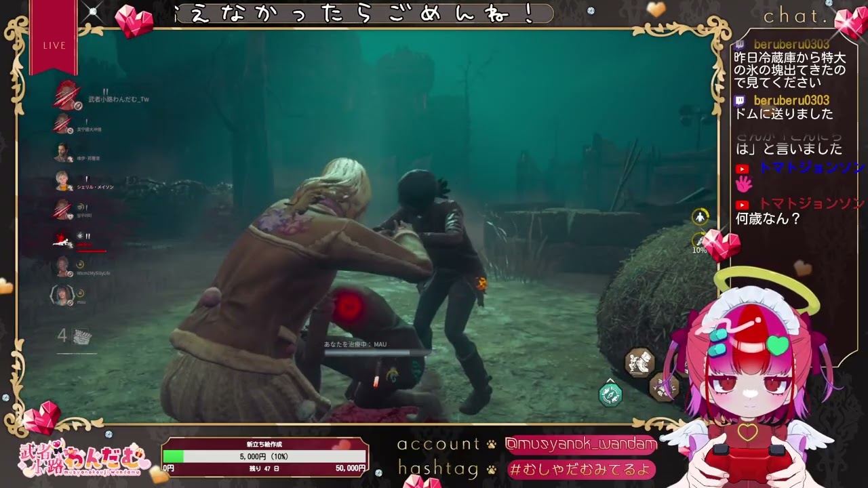Click the brown perk icon with running figures
868x488 pixels.
(x=639, y=363)
